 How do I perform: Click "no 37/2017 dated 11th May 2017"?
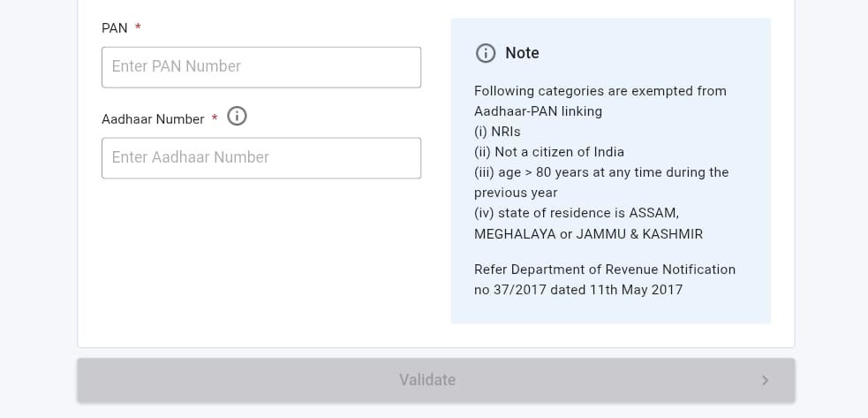pos(577,290)
